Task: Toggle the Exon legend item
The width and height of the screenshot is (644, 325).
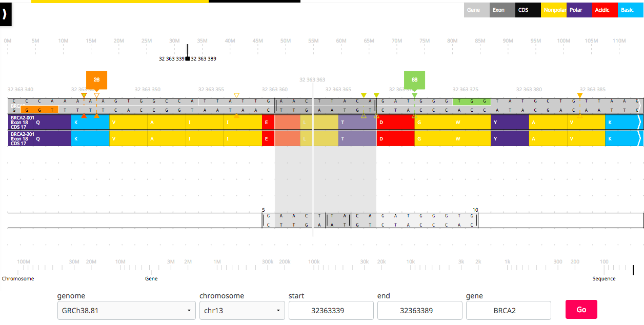Action: pos(502,10)
